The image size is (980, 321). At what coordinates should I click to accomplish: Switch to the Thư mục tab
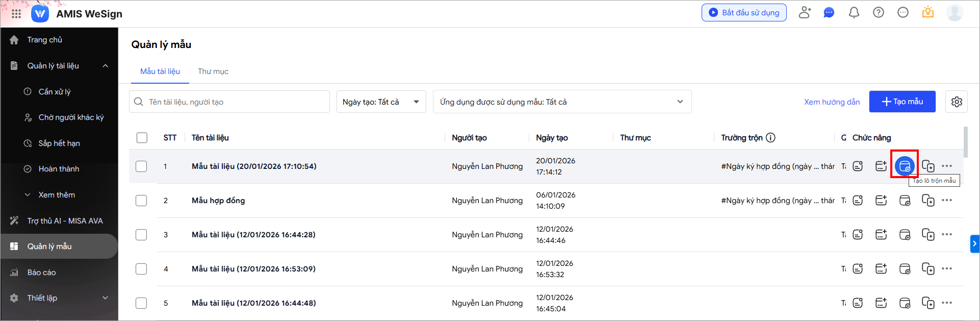[x=213, y=71]
